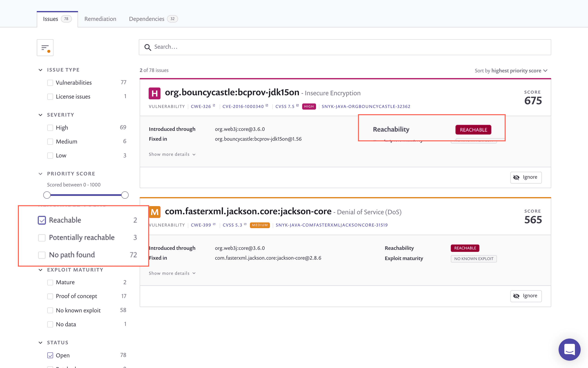This screenshot has height=368, width=588.
Task: Click the MEDIUM severity label
Action: pos(260,225)
